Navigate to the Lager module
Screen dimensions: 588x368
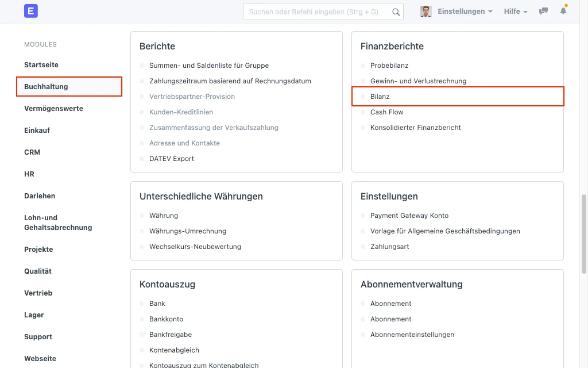pos(34,315)
